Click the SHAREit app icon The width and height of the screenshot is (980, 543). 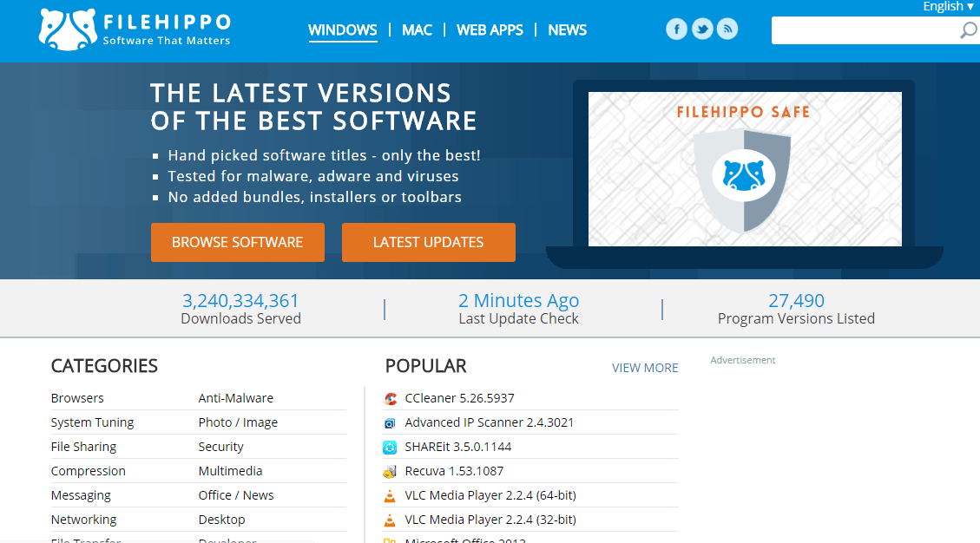[391, 448]
